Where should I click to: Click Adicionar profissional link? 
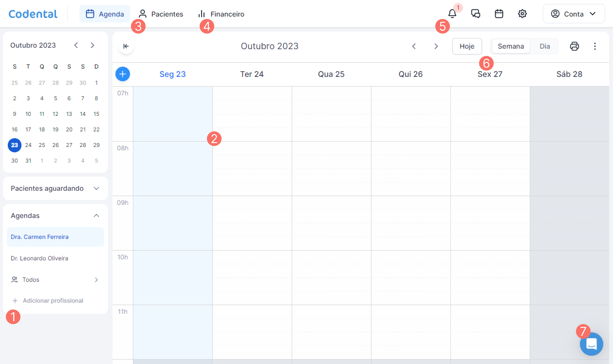coord(53,300)
